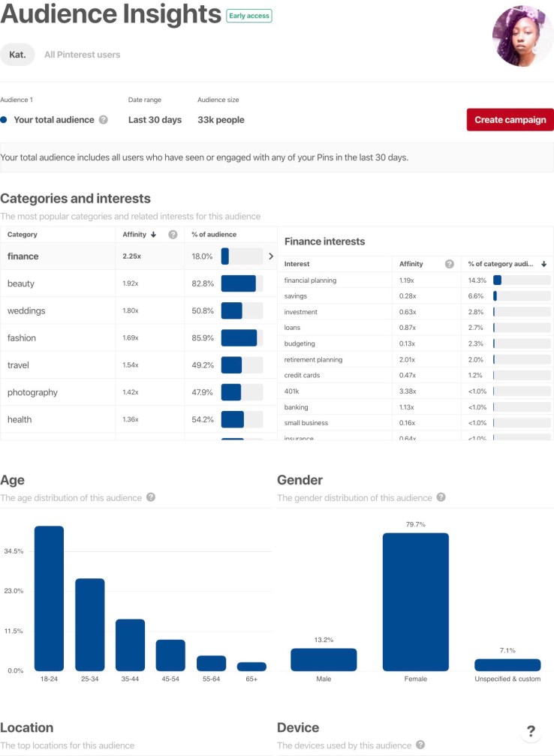Viewport: 554px width, 756px height.
Task: Expand the finance row chevron
Action: click(270, 256)
